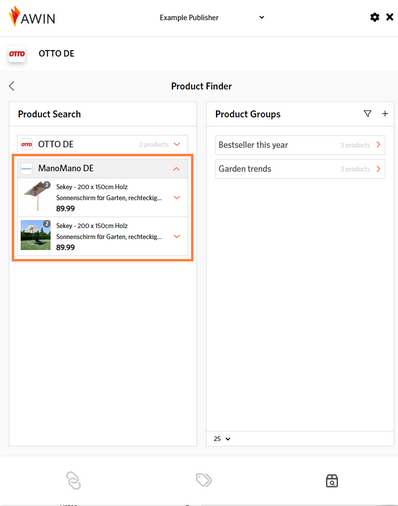Viewport: 398px width, 506px height.
Task: Open the offers tag icon
Action: coord(204,480)
